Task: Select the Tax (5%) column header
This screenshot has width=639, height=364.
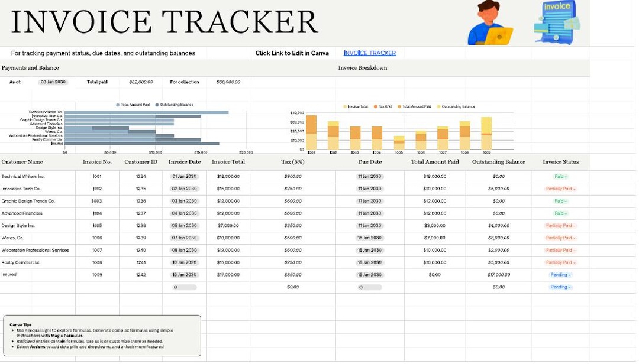Action: (293, 162)
